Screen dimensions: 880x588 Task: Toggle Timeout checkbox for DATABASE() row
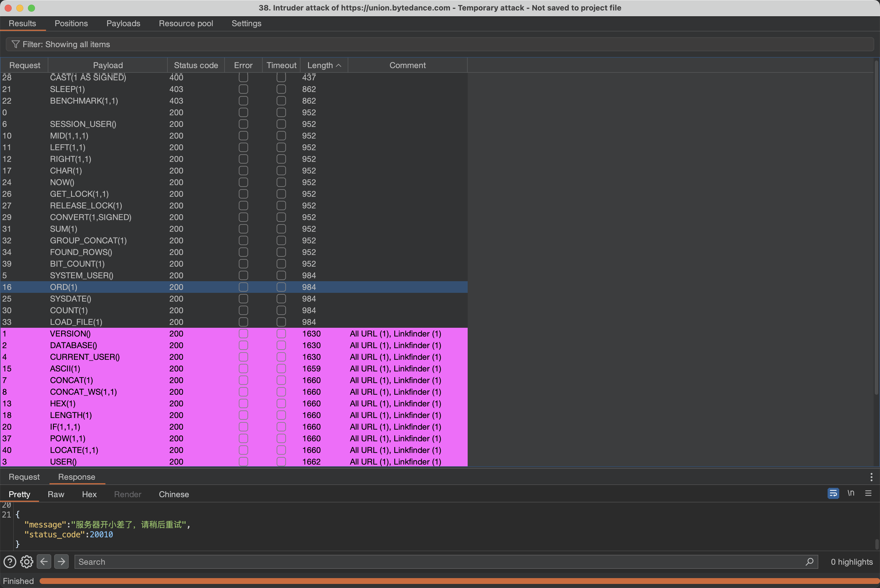point(281,345)
